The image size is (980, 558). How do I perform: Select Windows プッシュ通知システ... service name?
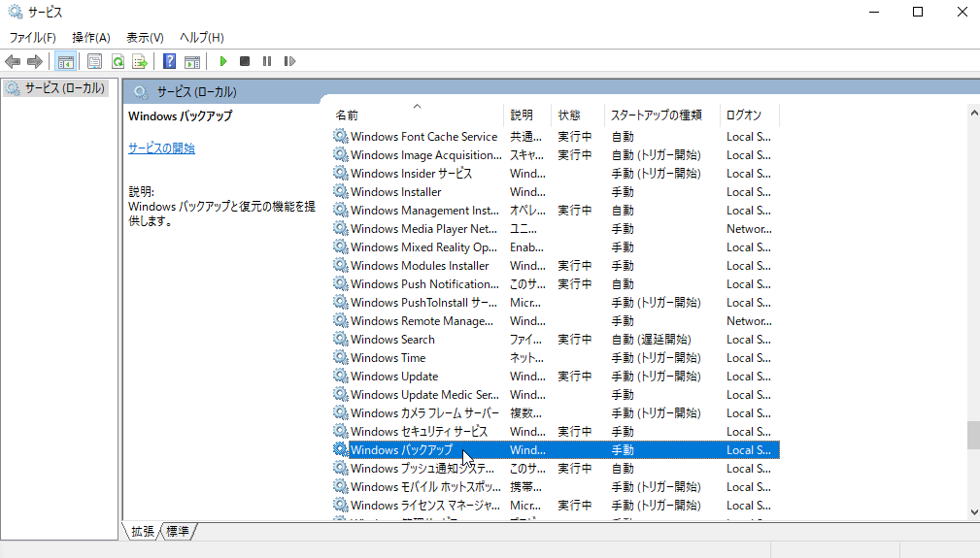(x=422, y=468)
